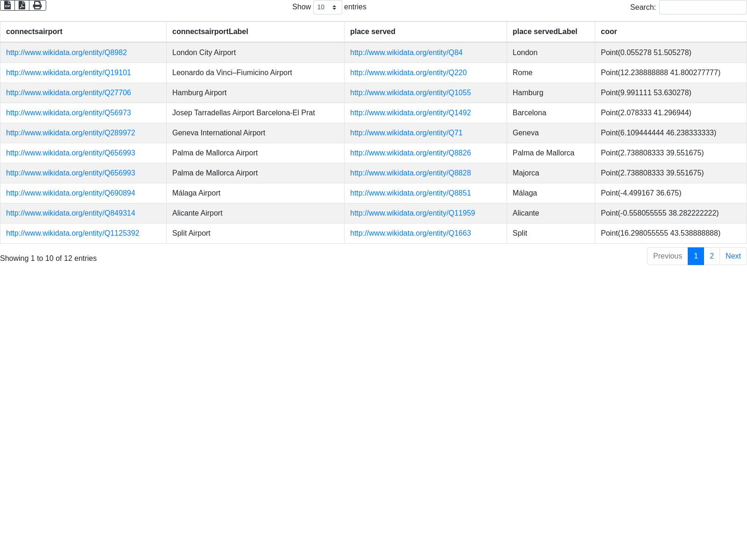
Task: Focus the Search input field
Action: (x=703, y=7)
